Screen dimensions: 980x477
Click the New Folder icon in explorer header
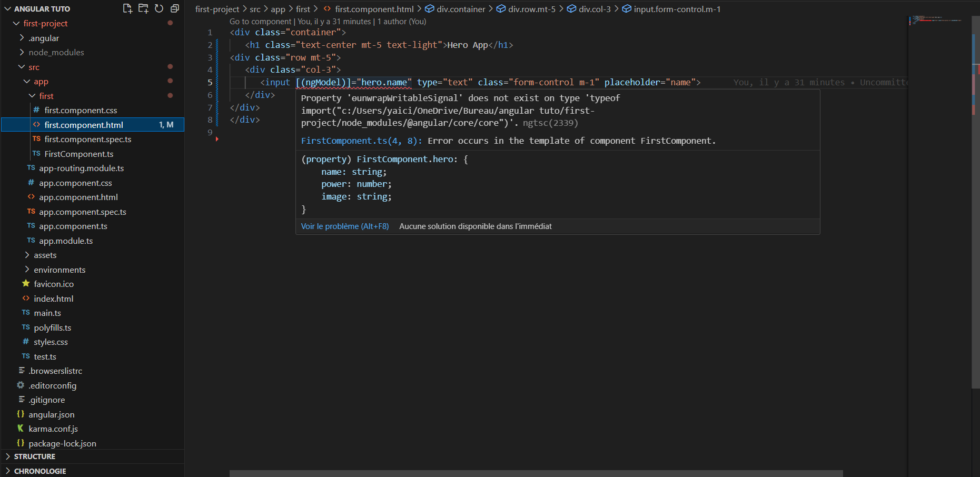(x=143, y=8)
